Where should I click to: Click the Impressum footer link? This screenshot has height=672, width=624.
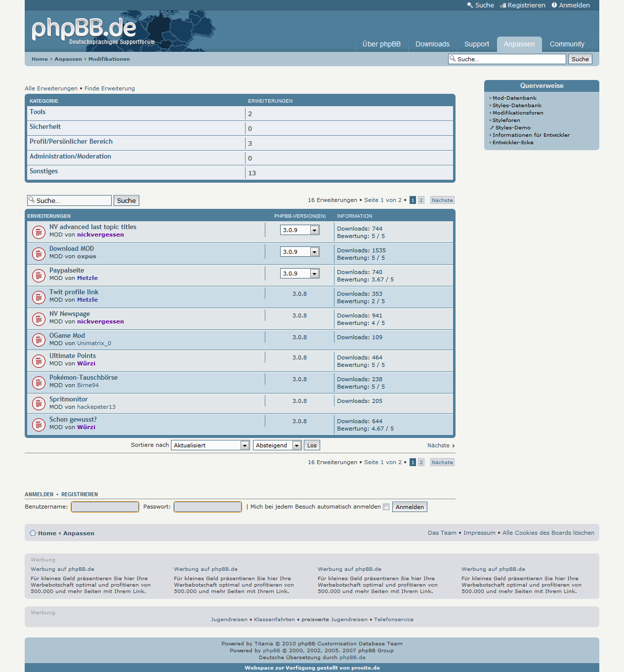tap(479, 533)
